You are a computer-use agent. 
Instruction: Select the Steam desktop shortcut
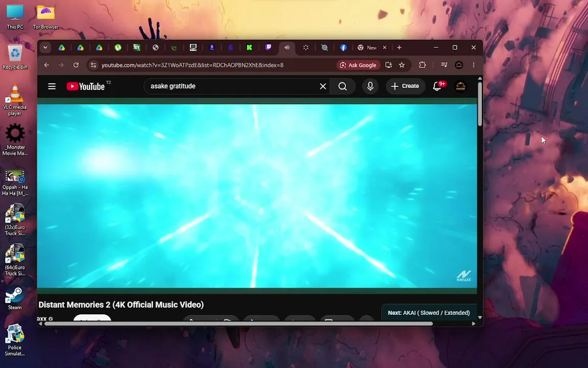click(x=15, y=299)
